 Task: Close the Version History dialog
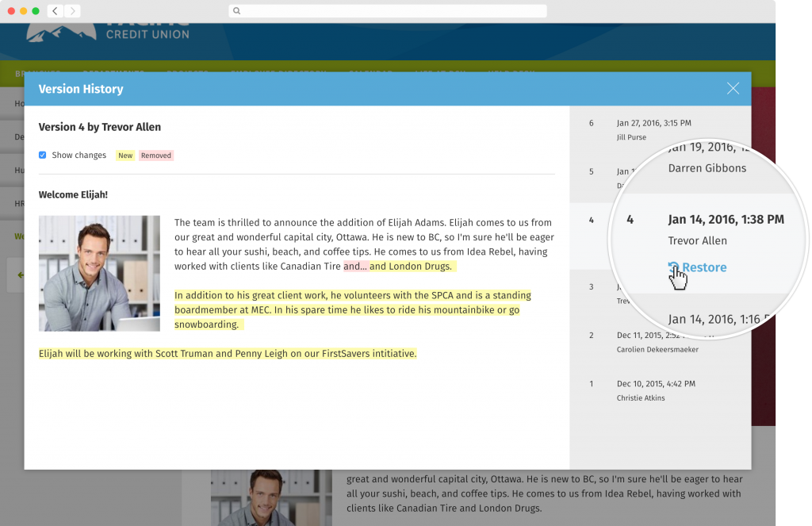tap(733, 89)
